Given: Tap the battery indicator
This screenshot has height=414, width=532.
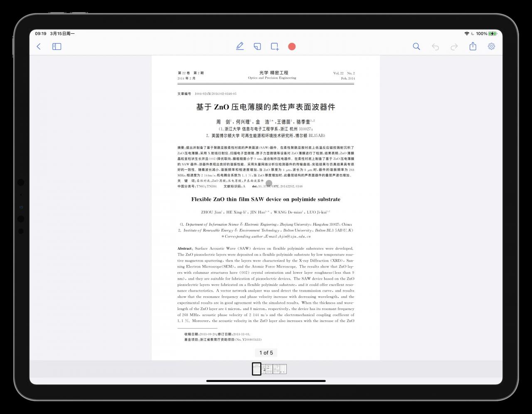Looking at the screenshot, I should click(x=493, y=34).
